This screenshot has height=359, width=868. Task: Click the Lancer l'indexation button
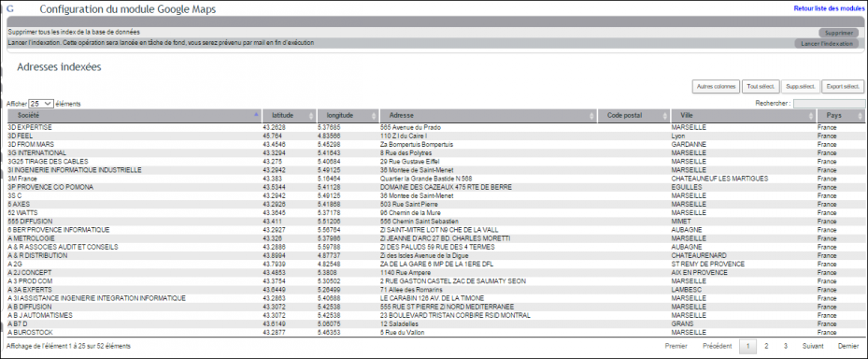pyautogui.click(x=827, y=43)
